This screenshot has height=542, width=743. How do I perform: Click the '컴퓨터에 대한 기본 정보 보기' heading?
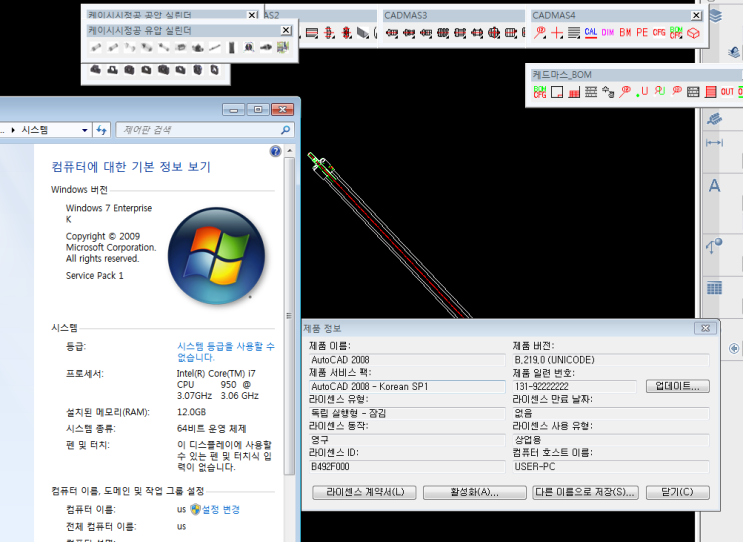[x=131, y=167]
